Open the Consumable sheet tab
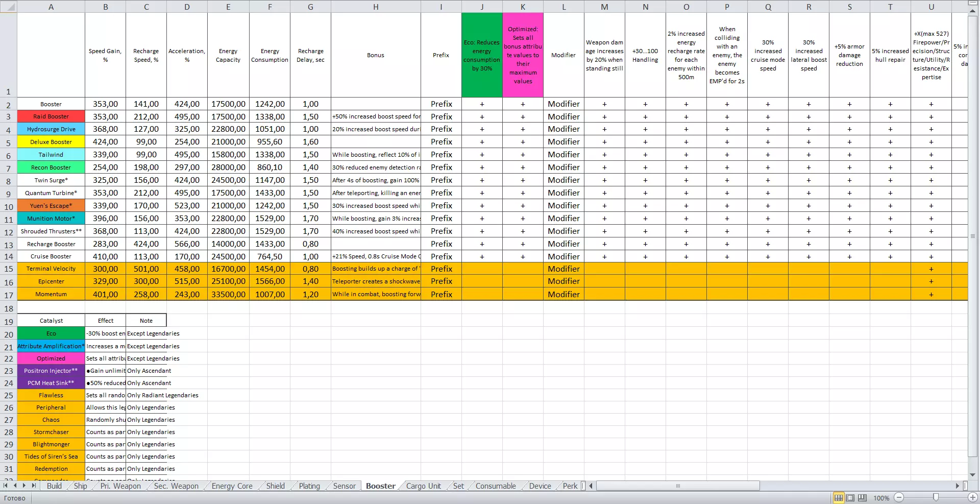Viewport: 980px width, 504px height. (496, 486)
